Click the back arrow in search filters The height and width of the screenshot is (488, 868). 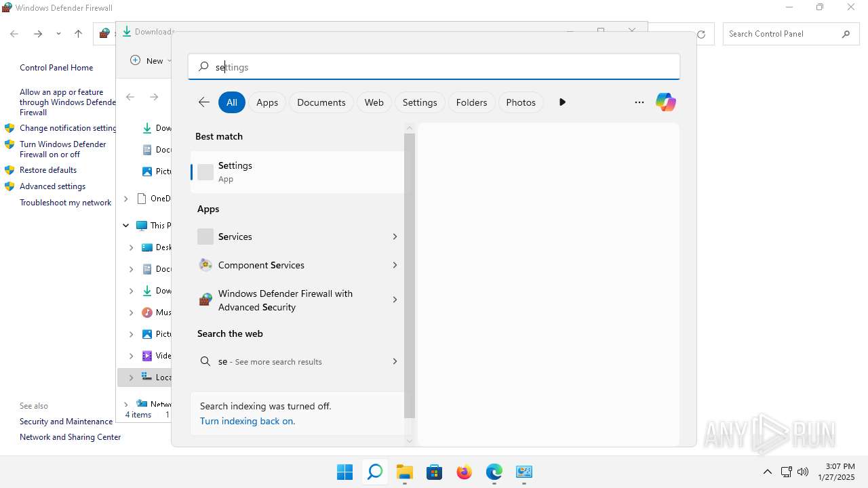(203, 102)
